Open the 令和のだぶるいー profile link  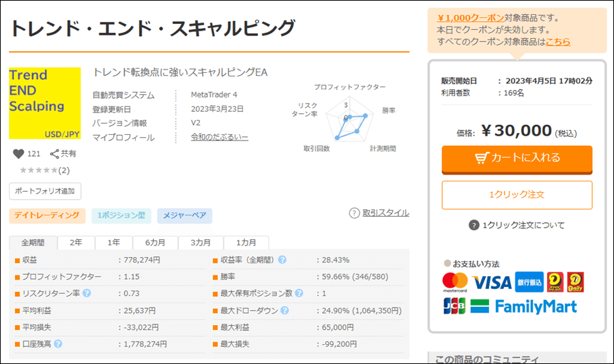tap(220, 138)
